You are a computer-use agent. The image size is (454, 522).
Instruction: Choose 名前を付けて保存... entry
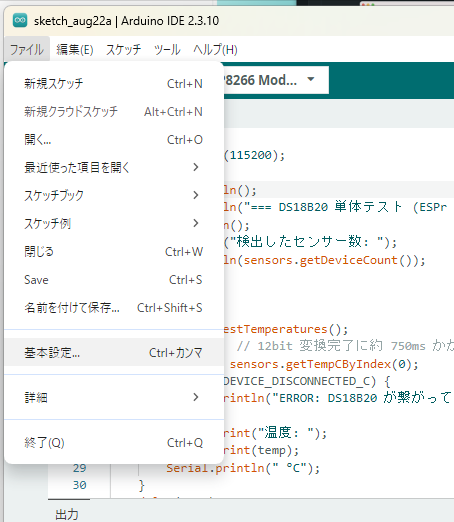pos(114,307)
